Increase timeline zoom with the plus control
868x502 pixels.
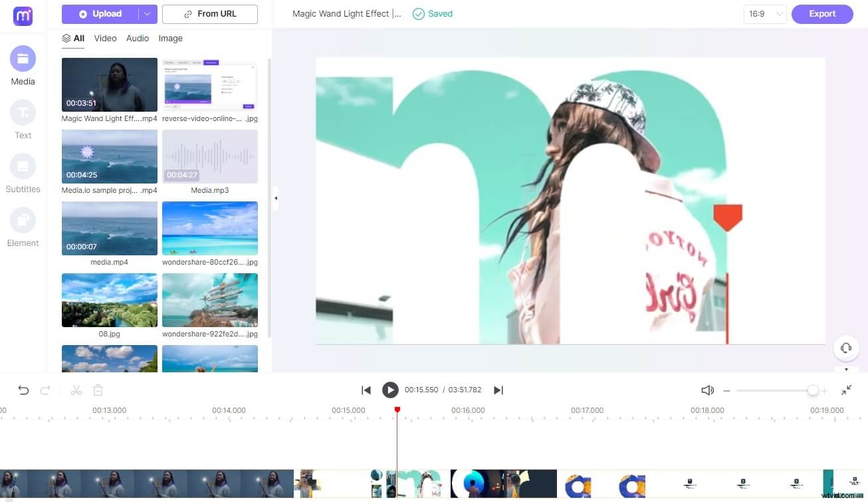click(825, 390)
